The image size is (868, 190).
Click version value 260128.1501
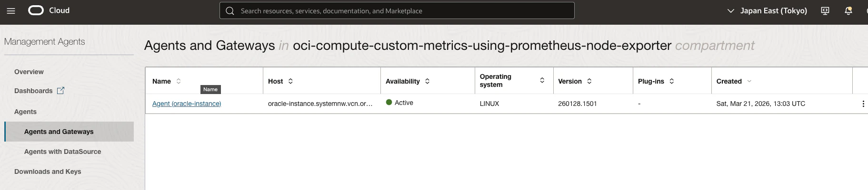(578, 104)
